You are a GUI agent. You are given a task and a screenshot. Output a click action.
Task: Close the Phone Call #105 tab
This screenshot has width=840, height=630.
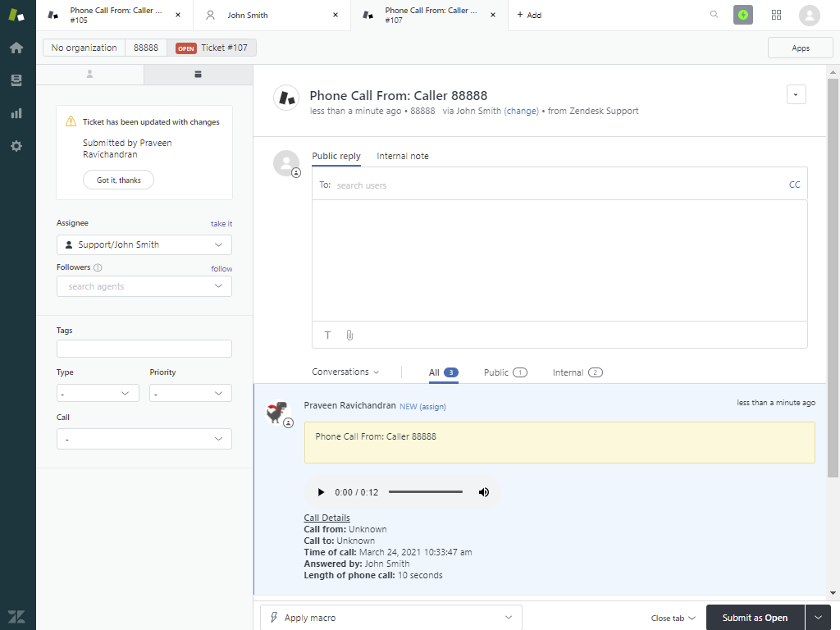coord(178,15)
